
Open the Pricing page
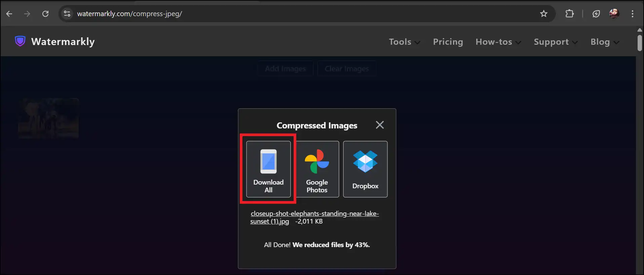[448, 42]
